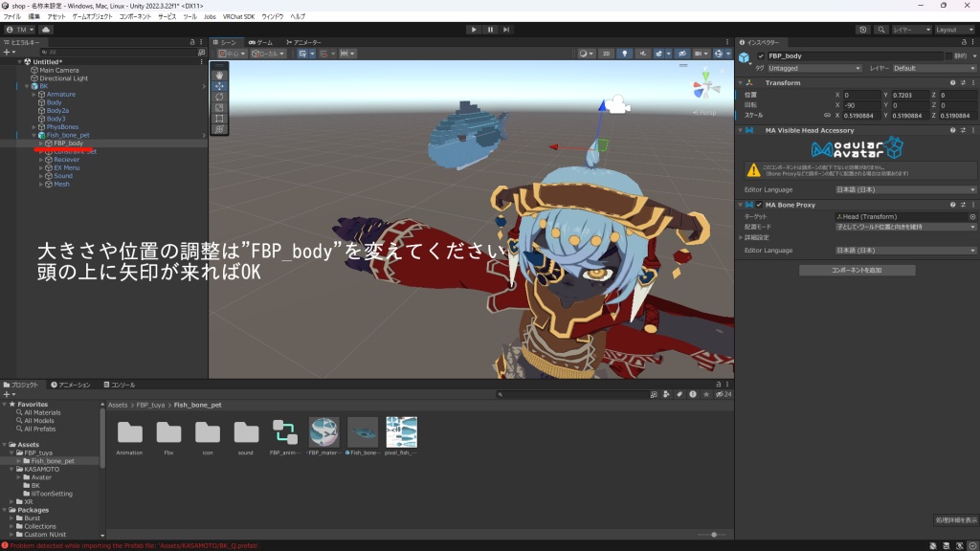Click the Add Component button
Screen dimensions: 980x551
[857, 270]
